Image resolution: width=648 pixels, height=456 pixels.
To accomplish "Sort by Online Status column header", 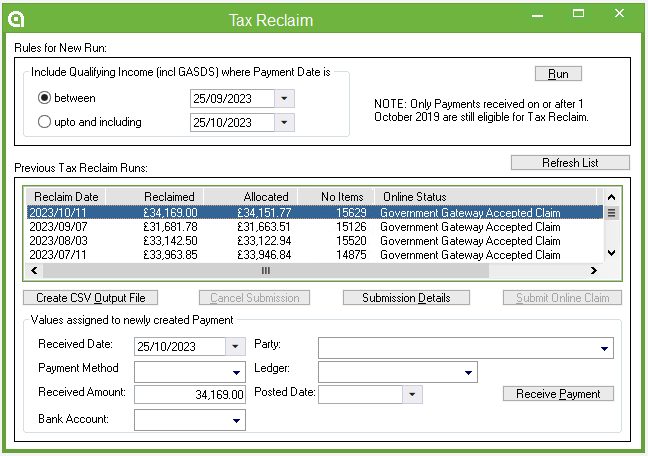I will click(x=486, y=196).
